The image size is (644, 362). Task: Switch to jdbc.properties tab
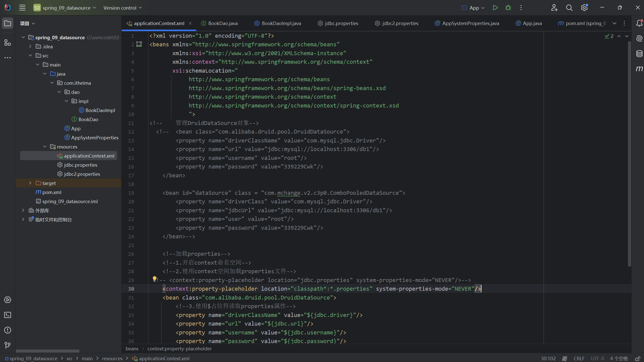[x=338, y=23]
